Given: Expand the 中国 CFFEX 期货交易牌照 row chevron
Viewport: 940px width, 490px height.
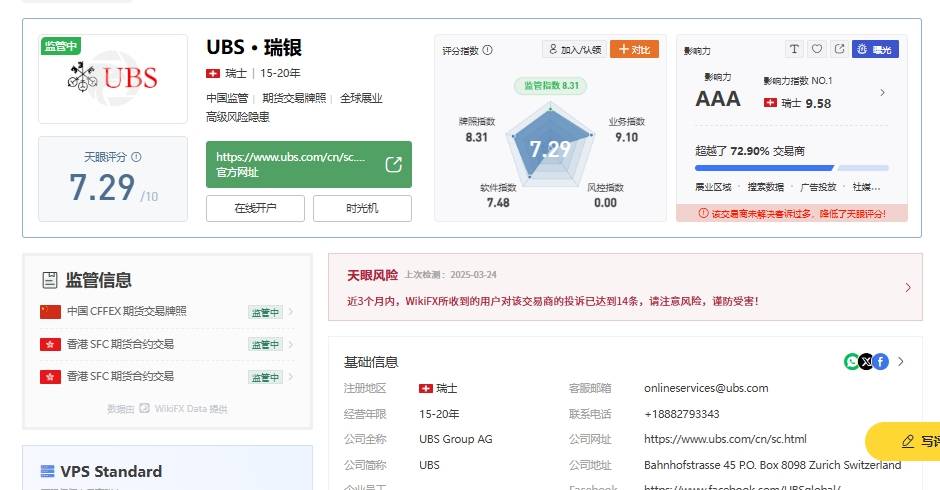Looking at the screenshot, I should tap(291, 311).
